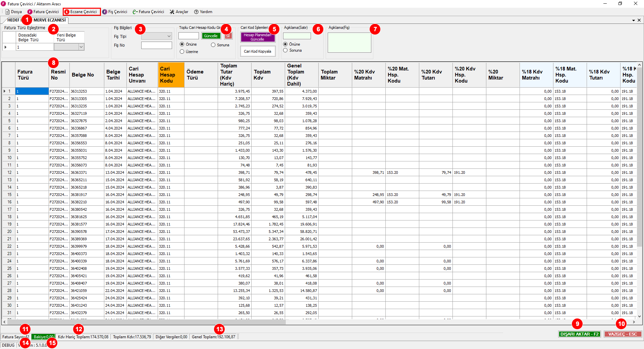Open the Fiş Çevirici icon
This screenshot has width=644, height=349.
point(105,12)
